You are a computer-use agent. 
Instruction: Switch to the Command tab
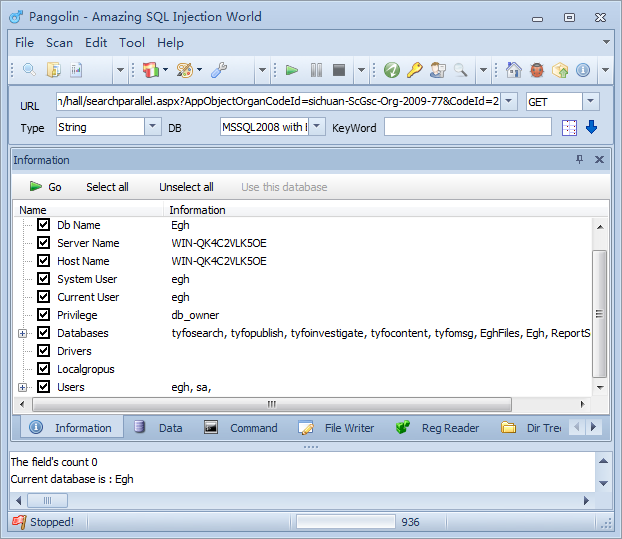point(241,428)
